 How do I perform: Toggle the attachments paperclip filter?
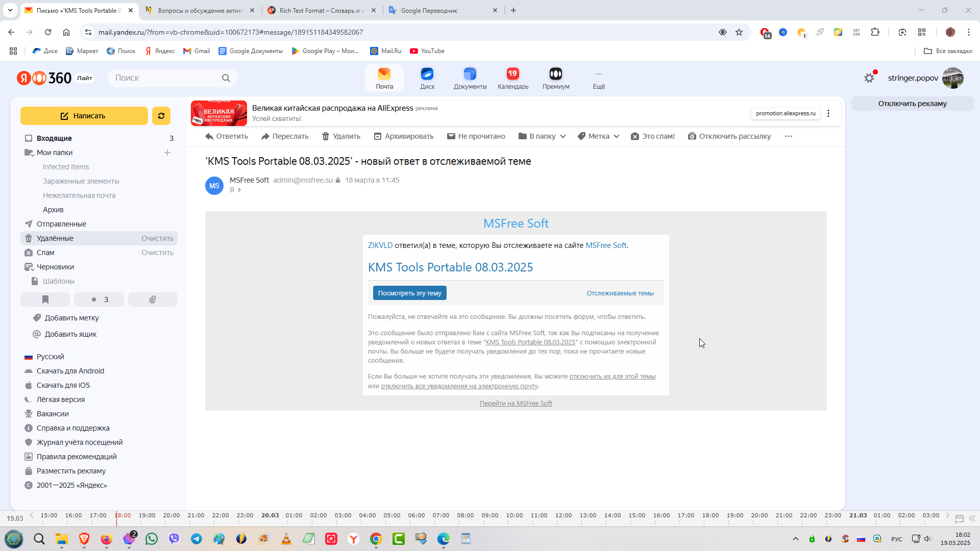153,299
